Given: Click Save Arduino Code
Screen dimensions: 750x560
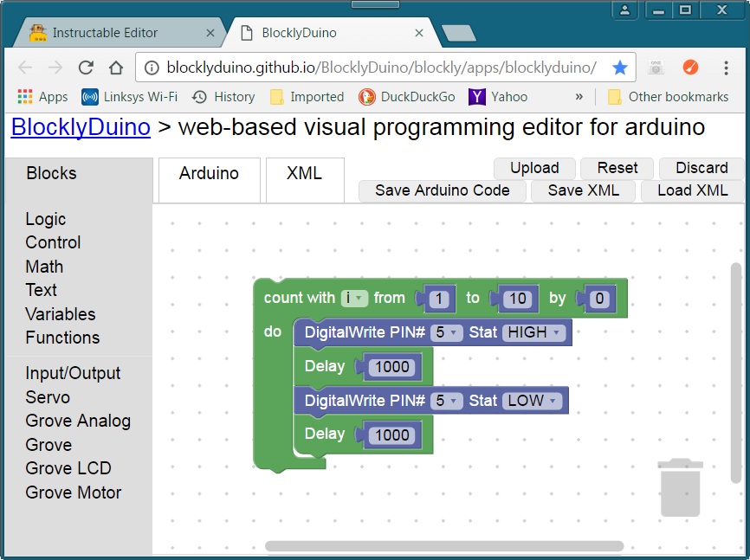Looking at the screenshot, I should pyautogui.click(x=443, y=190).
